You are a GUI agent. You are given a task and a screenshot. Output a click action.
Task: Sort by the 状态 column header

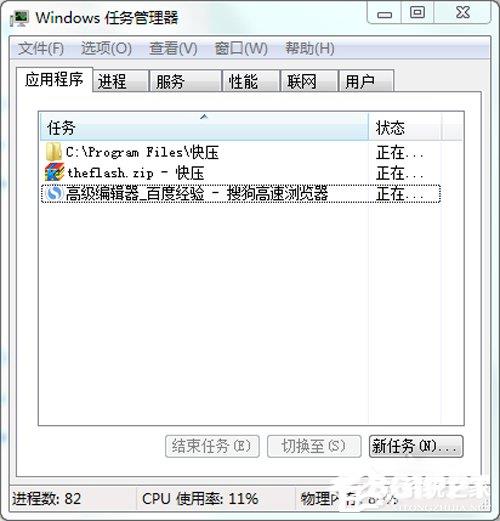tap(405, 127)
